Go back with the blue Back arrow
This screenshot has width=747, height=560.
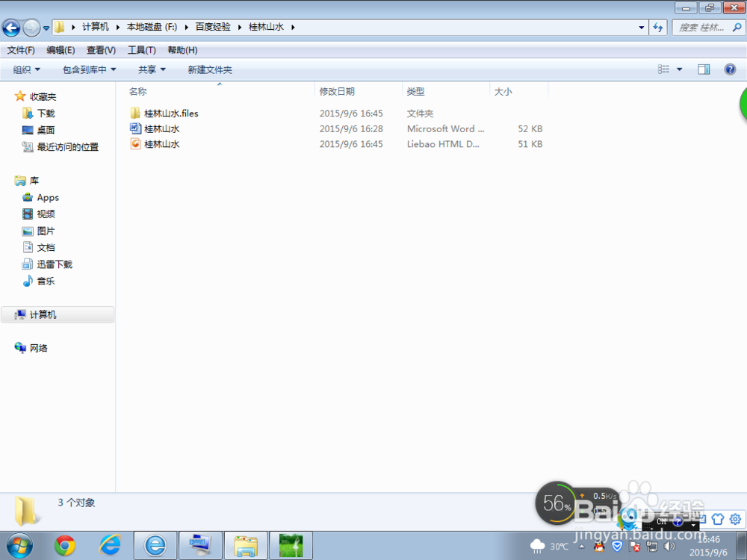[x=11, y=28]
